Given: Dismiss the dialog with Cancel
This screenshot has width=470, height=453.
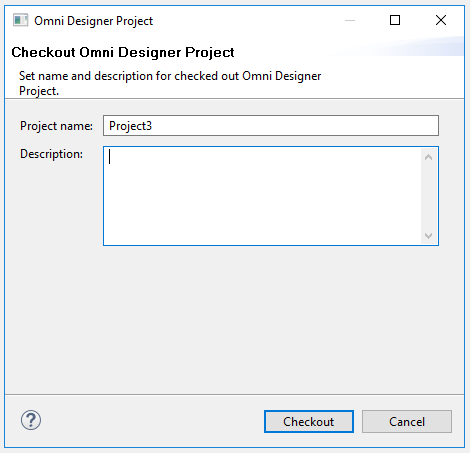Looking at the screenshot, I should click(407, 422).
